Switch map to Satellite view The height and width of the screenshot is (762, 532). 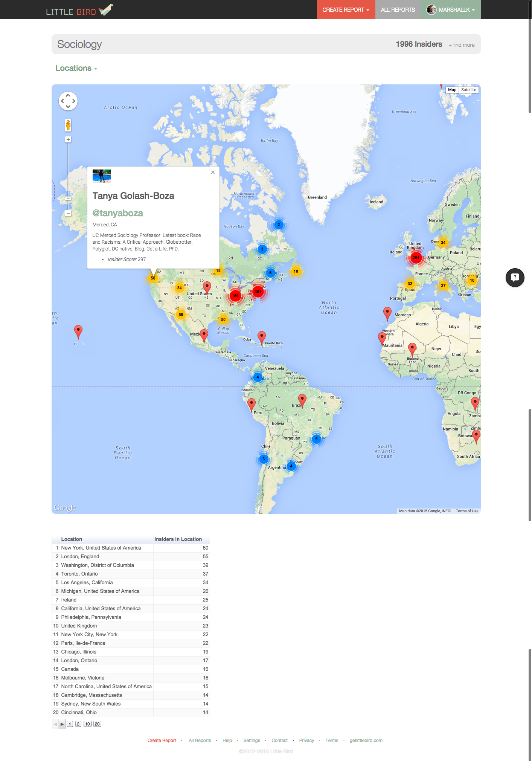click(x=468, y=90)
